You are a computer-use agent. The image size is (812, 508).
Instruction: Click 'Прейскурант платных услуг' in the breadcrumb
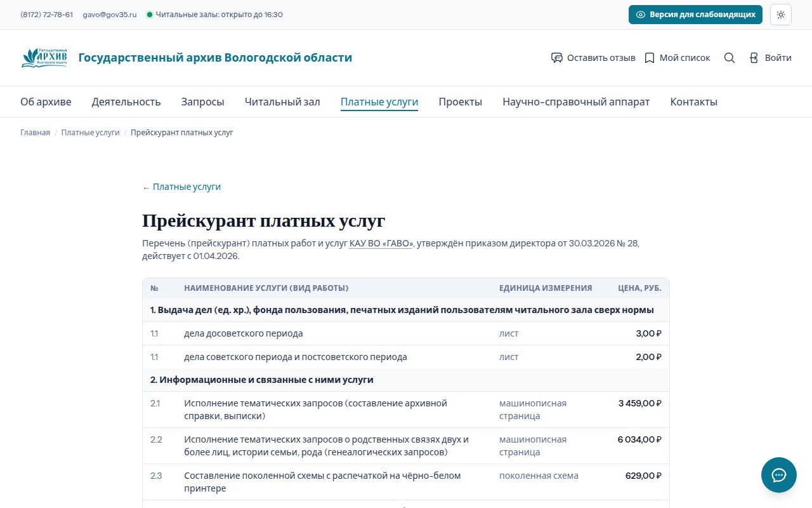pyautogui.click(x=182, y=133)
